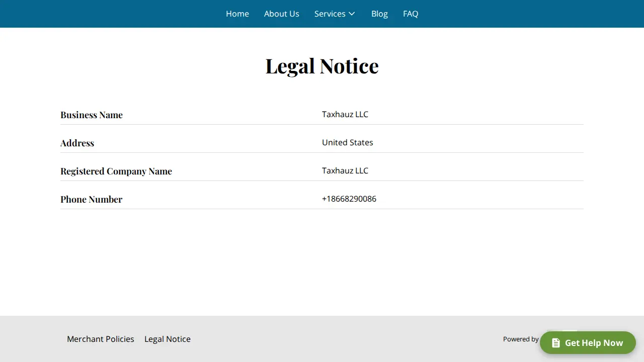Click the Phone Number label

[x=92, y=199]
